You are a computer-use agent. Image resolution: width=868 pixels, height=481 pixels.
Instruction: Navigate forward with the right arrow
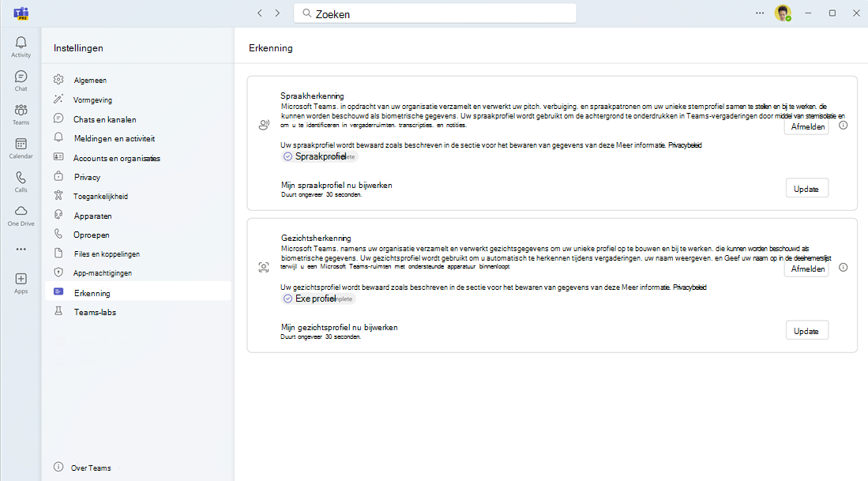tap(277, 13)
